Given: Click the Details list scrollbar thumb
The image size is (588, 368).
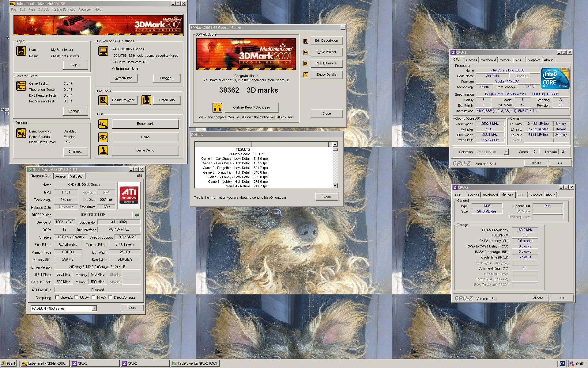Looking at the screenshot, I should point(335,149).
